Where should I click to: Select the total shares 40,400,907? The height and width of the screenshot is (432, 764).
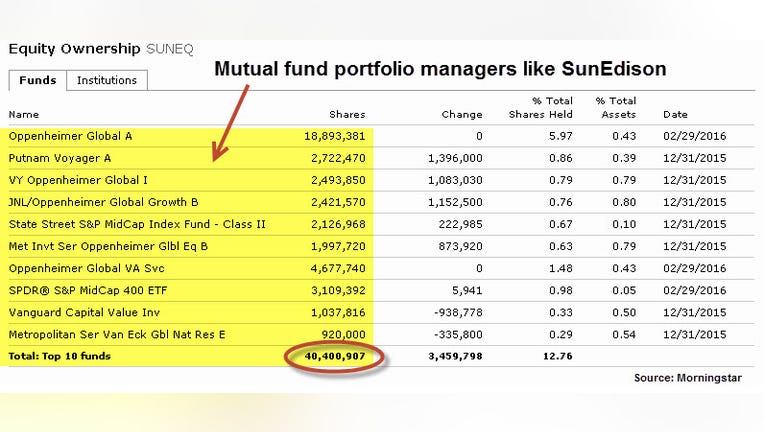pyautogui.click(x=335, y=357)
